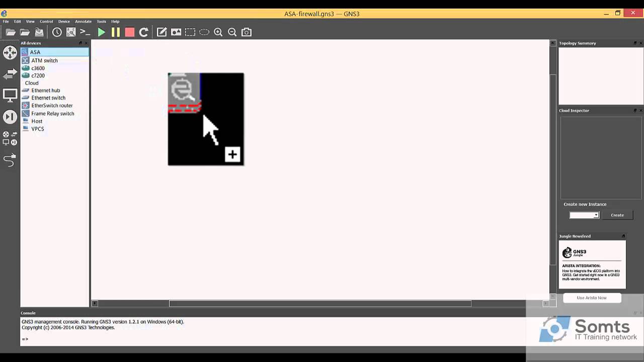The image size is (644, 362).
Task: Browse switches in the sidebar
Action: [x=10, y=74]
